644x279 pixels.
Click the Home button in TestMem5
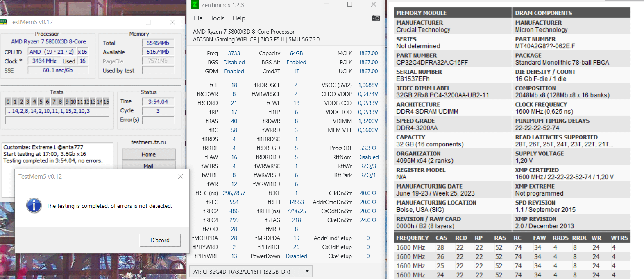coord(149,154)
